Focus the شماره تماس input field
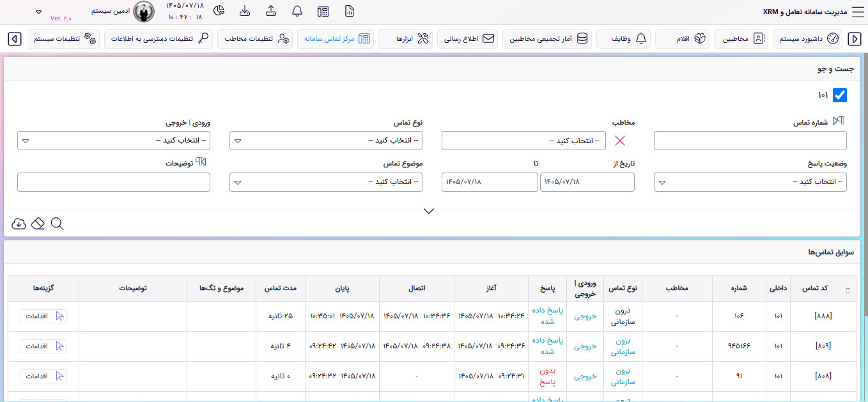 pyautogui.click(x=750, y=141)
